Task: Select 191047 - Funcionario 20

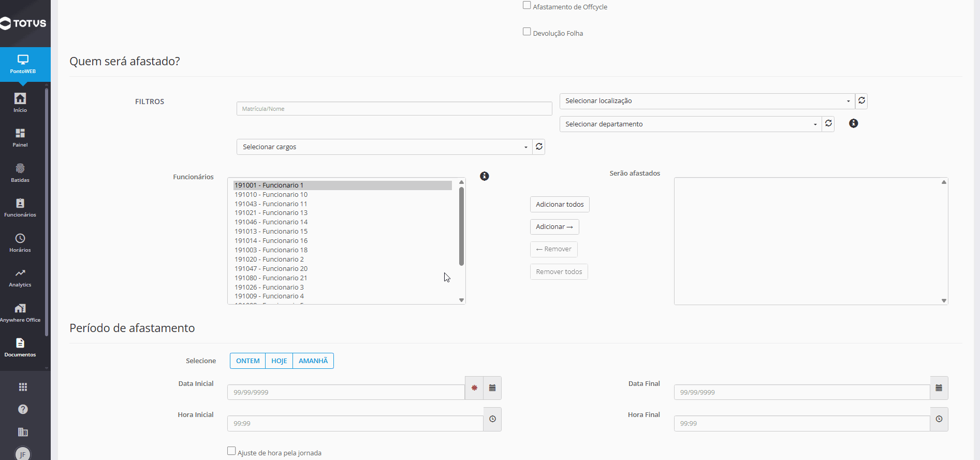Action: [343, 269]
